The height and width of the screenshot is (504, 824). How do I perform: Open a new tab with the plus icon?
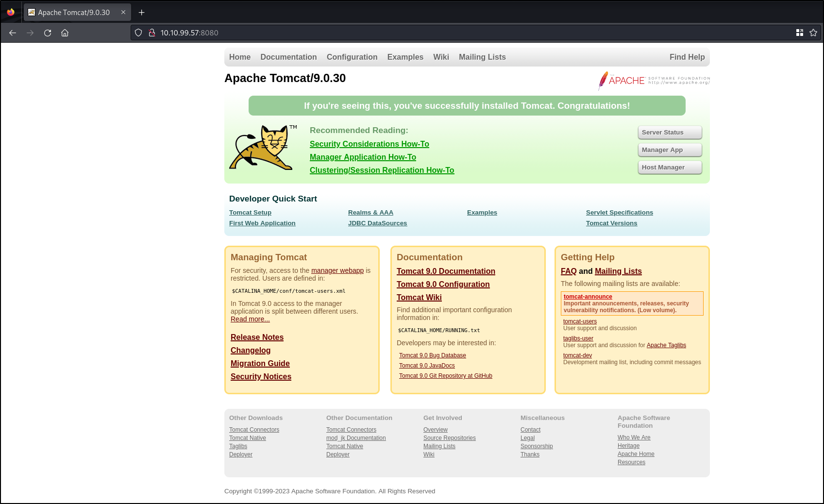click(x=142, y=12)
